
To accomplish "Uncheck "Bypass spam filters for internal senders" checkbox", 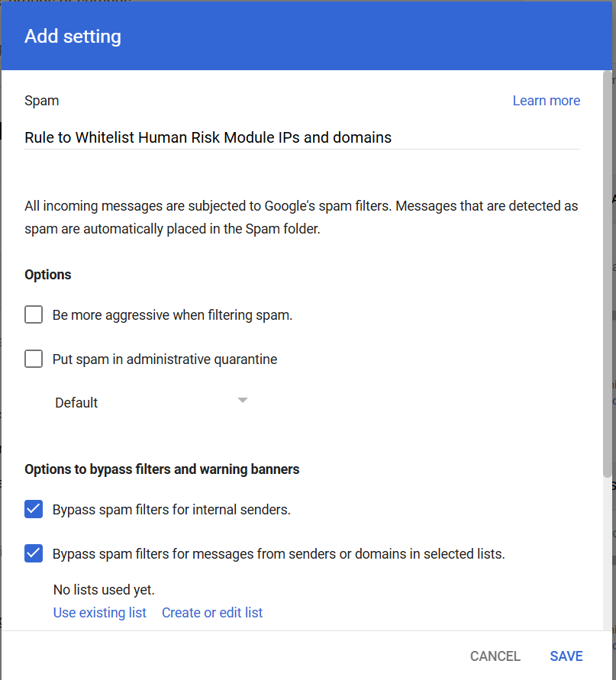I will [34, 509].
